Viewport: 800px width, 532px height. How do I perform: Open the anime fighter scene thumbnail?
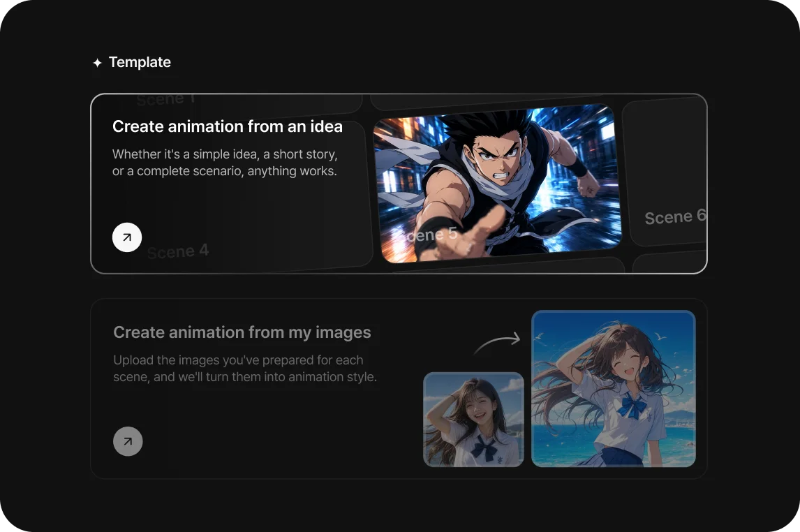click(x=498, y=184)
